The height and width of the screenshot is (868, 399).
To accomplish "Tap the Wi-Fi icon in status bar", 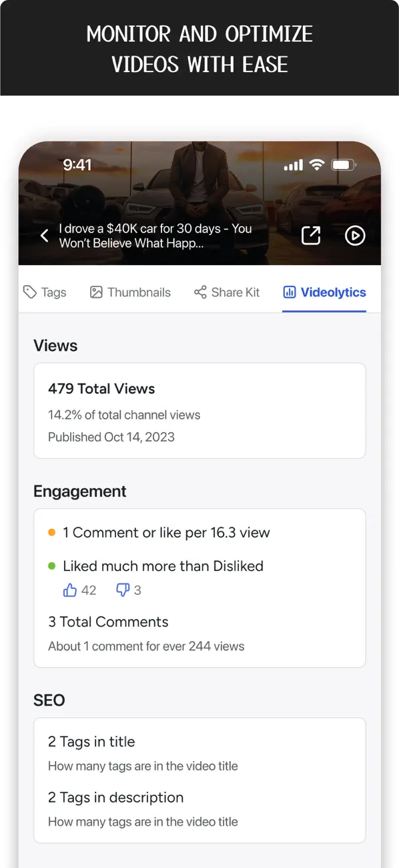I will coord(317,165).
